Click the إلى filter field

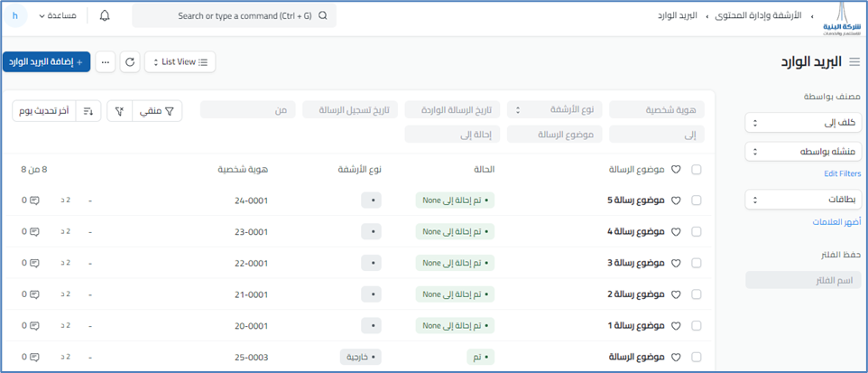[x=657, y=135]
